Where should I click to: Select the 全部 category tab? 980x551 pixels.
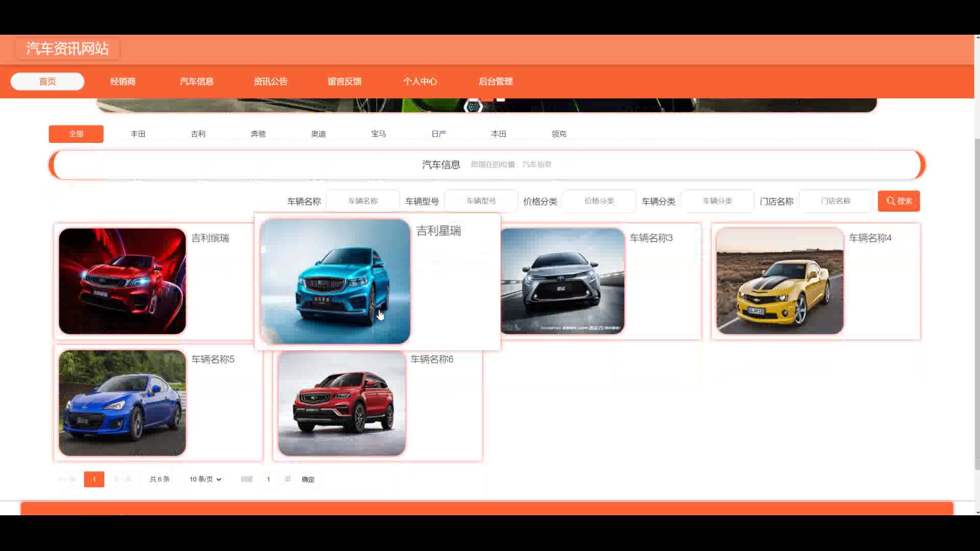pyautogui.click(x=76, y=134)
